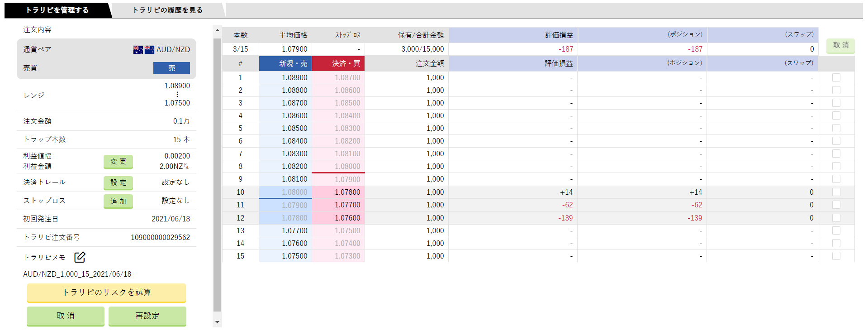Click the 設定 button for 決済トレール
Viewport: 868px width, 331px height.
point(118,183)
